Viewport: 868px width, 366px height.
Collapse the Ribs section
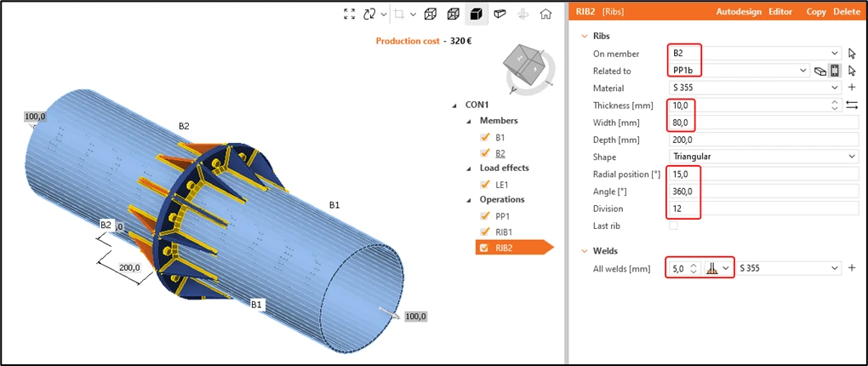click(x=583, y=36)
